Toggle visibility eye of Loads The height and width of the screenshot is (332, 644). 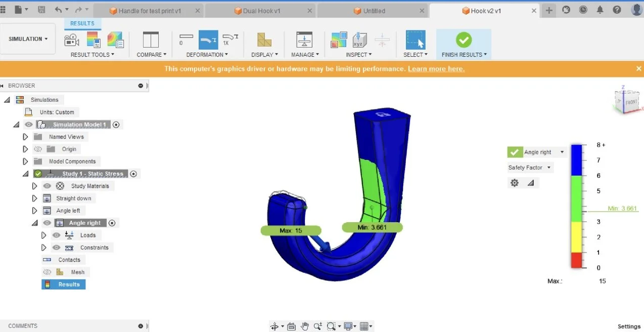(x=56, y=235)
